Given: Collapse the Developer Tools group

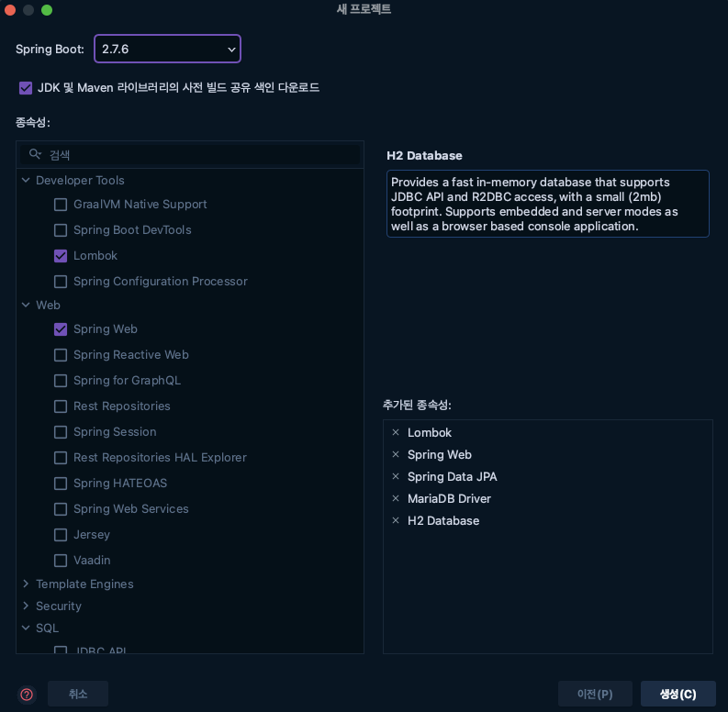Looking at the screenshot, I should tap(26, 180).
